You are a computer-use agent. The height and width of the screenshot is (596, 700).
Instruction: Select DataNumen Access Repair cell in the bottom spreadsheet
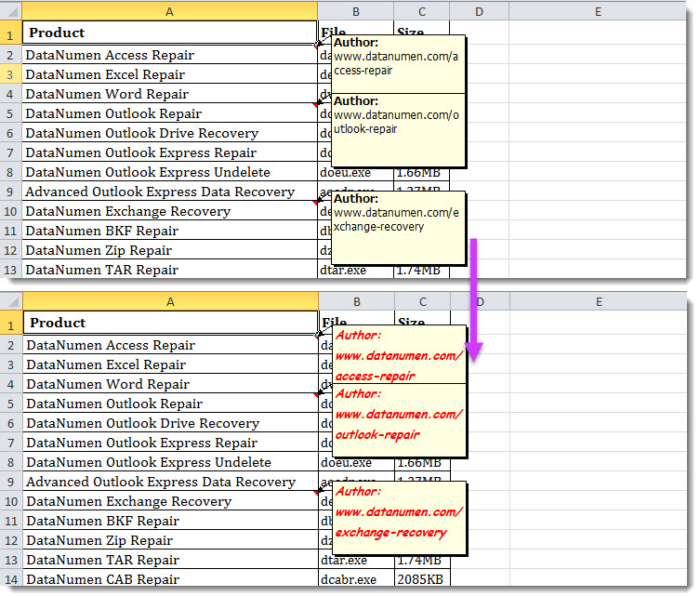pos(170,345)
